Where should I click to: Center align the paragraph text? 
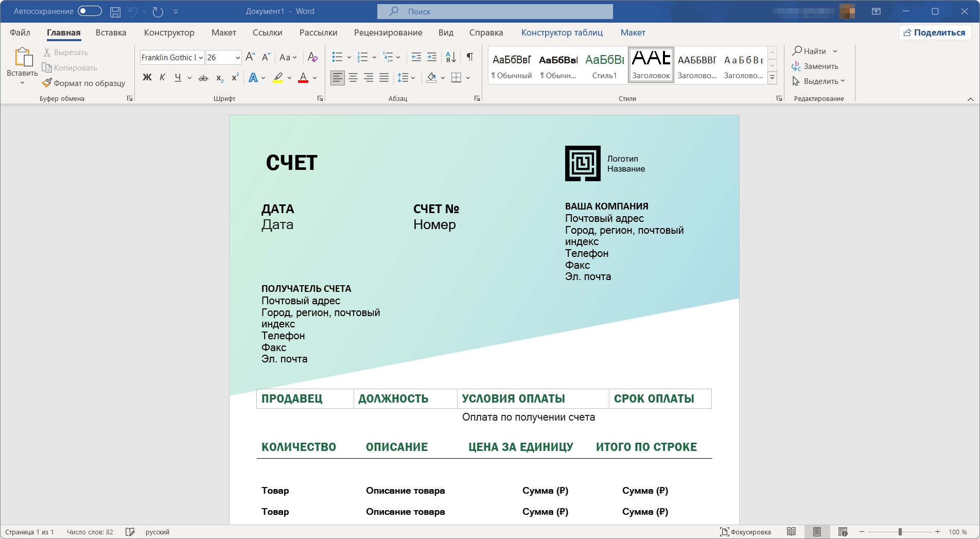353,78
